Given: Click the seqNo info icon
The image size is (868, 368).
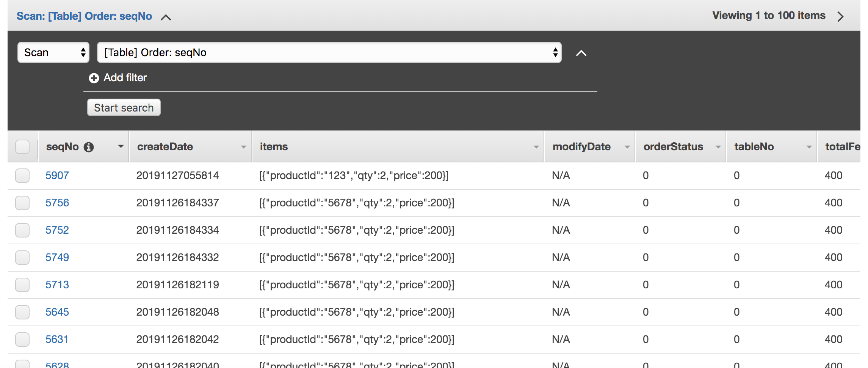Looking at the screenshot, I should [x=89, y=147].
